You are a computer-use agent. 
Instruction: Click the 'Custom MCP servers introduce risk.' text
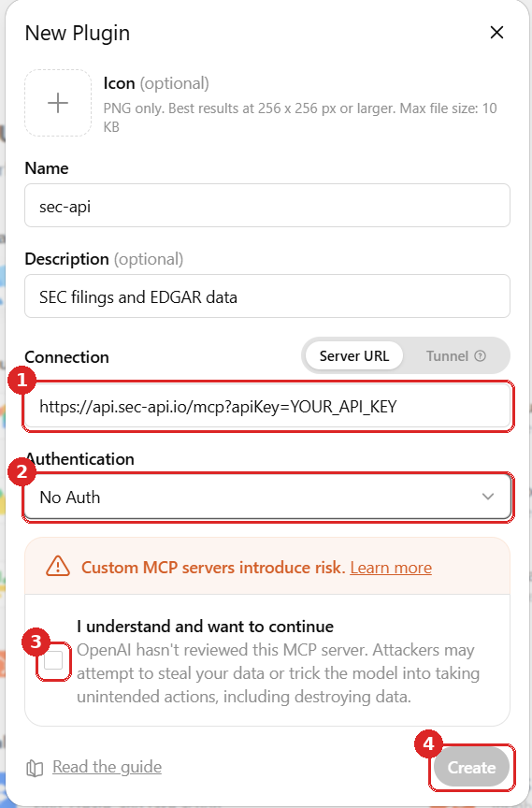pos(213,568)
